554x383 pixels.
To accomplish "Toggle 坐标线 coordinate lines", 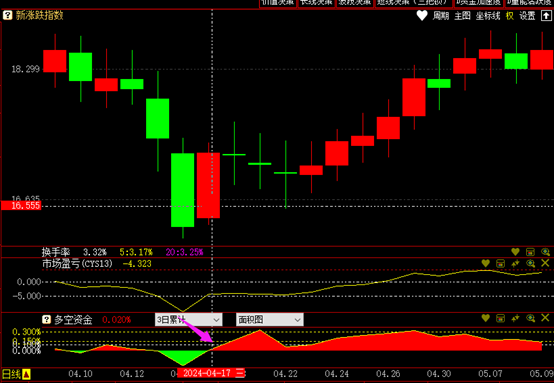I will pos(488,16).
